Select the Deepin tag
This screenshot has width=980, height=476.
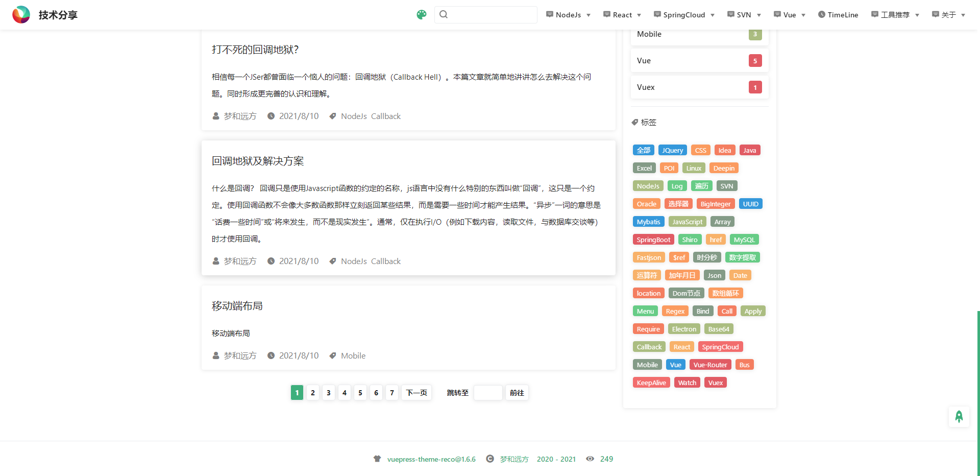[724, 168]
